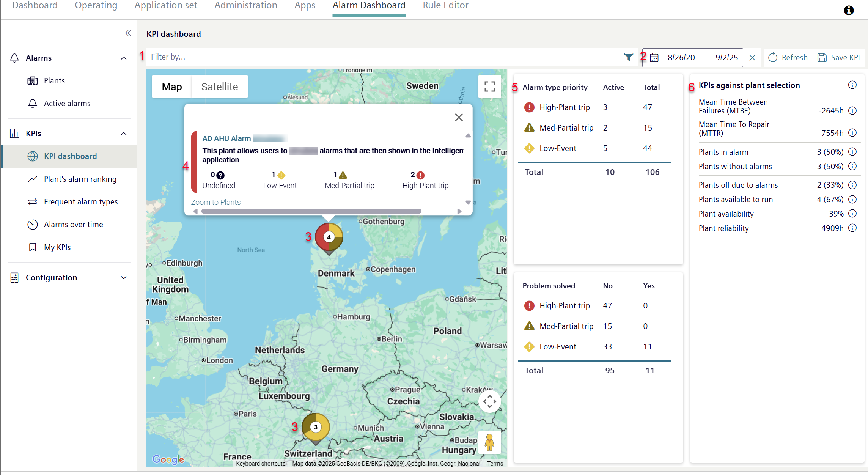Collapse the Alarms section
The image size is (868, 475).
pyautogui.click(x=124, y=58)
